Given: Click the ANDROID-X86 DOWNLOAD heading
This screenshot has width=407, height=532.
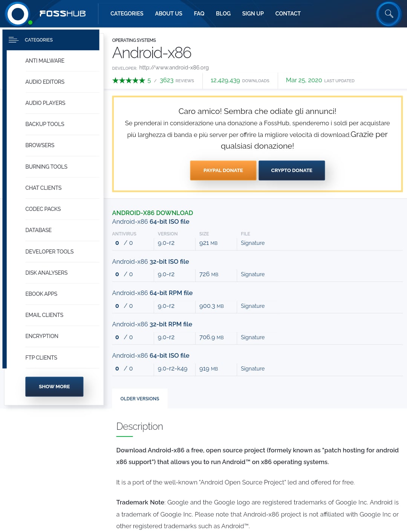Looking at the screenshot, I should tap(153, 213).
